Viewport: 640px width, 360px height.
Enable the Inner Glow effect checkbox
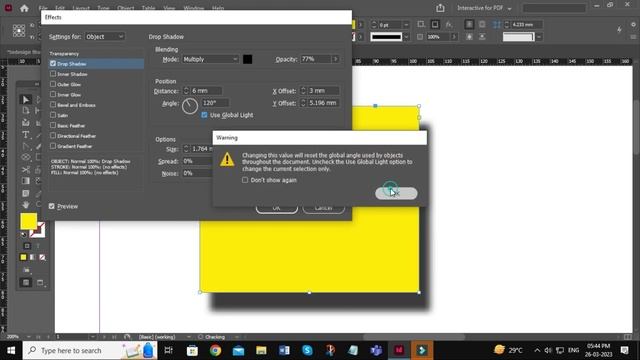[x=53, y=94]
